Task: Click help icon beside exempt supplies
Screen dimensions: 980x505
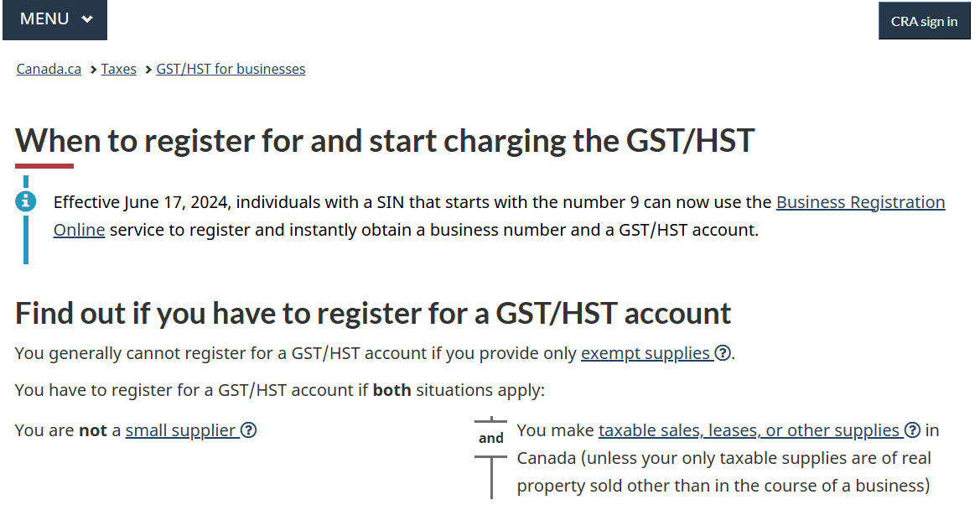Action: point(723,353)
